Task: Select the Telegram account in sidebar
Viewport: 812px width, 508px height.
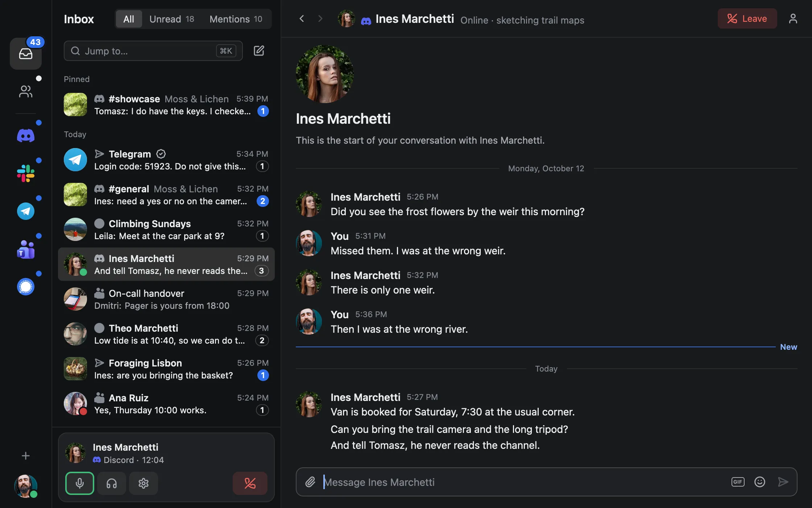Action: (26, 211)
